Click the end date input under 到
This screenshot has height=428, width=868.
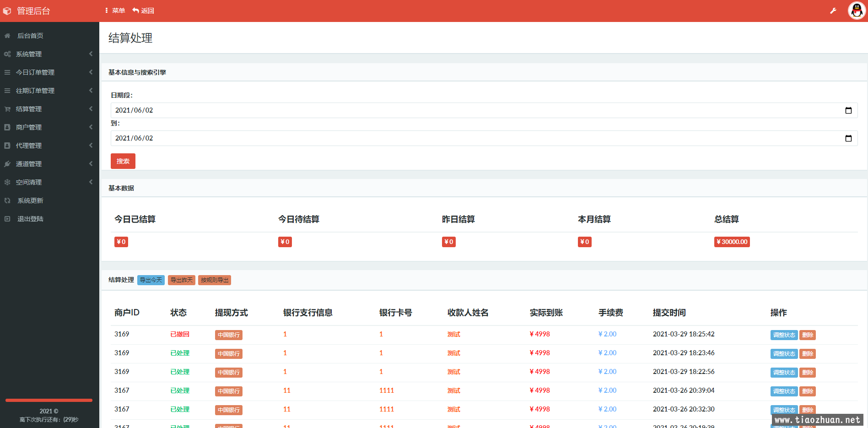(x=484, y=138)
